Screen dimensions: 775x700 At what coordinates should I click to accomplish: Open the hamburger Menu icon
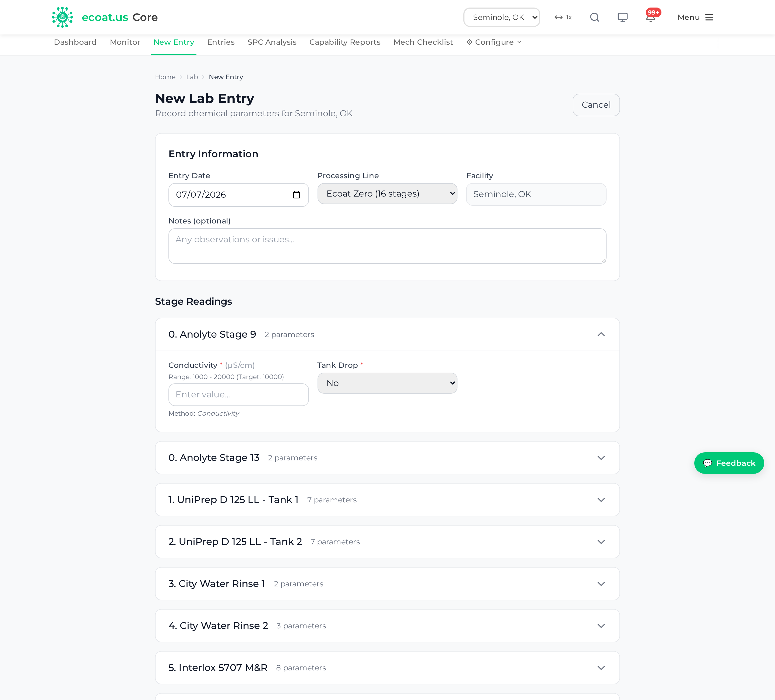[x=709, y=17]
